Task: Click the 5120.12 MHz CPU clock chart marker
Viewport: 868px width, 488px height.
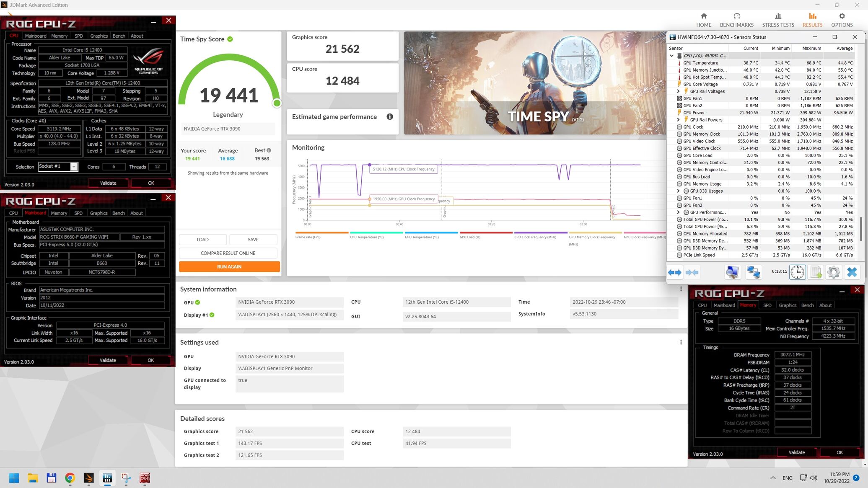Action: (369, 165)
